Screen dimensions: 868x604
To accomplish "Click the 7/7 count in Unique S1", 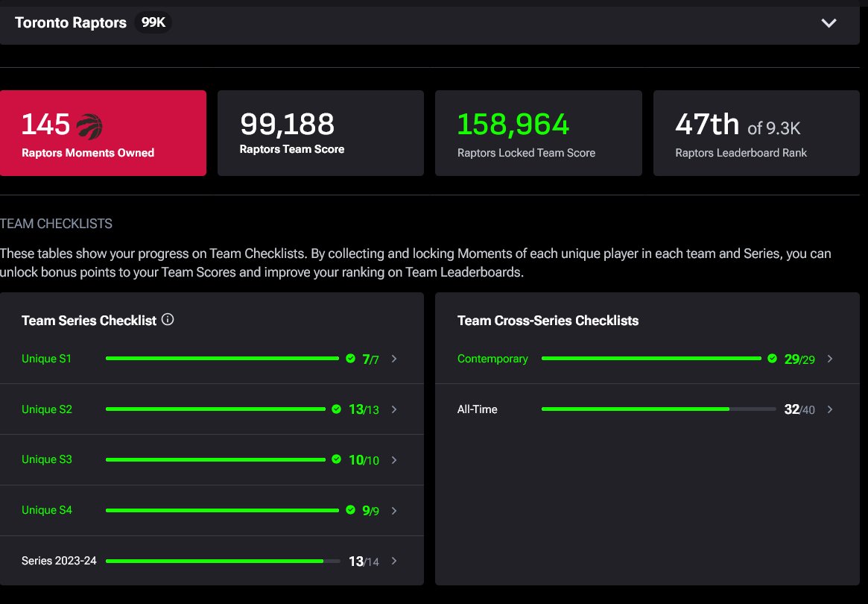I will pyautogui.click(x=370, y=359).
